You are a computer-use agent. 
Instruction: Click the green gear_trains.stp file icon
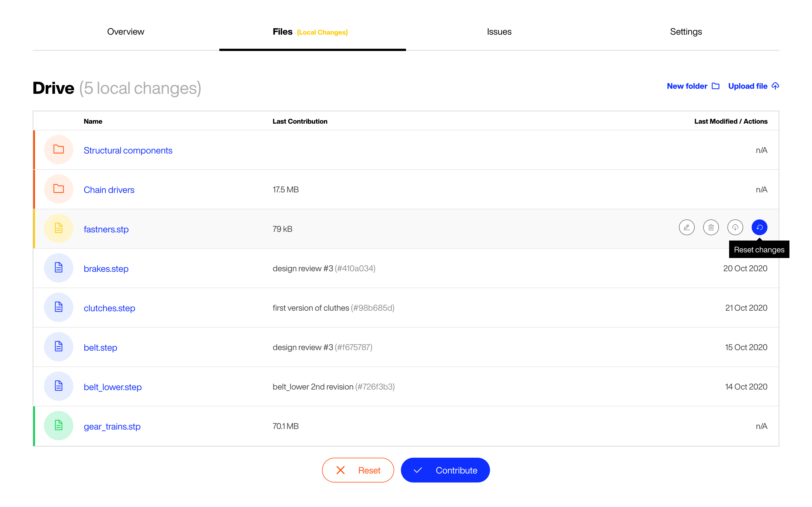click(59, 426)
